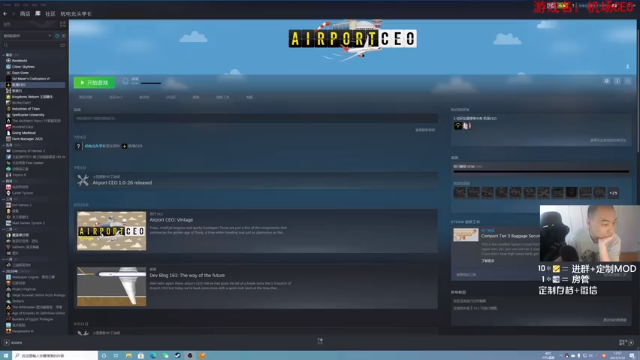Open the 商店 store menu
The width and height of the screenshot is (640, 360).
click(x=25, y=13)
